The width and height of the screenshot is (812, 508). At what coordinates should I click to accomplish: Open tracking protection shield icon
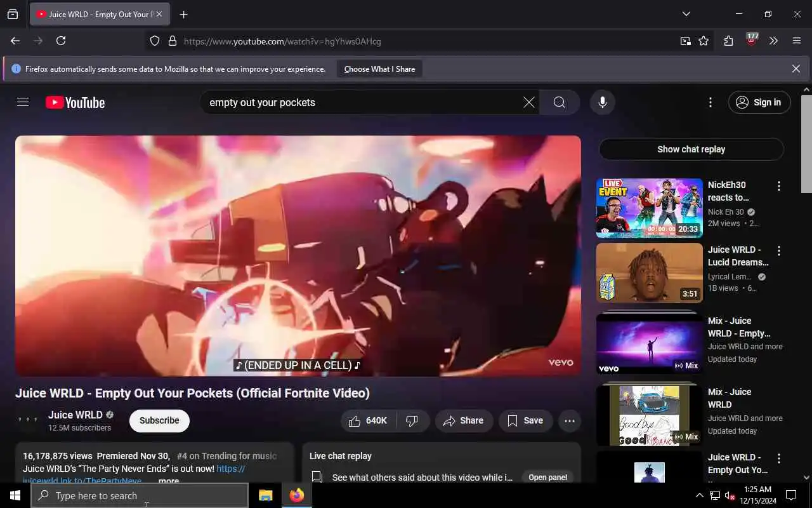(155, 41)
